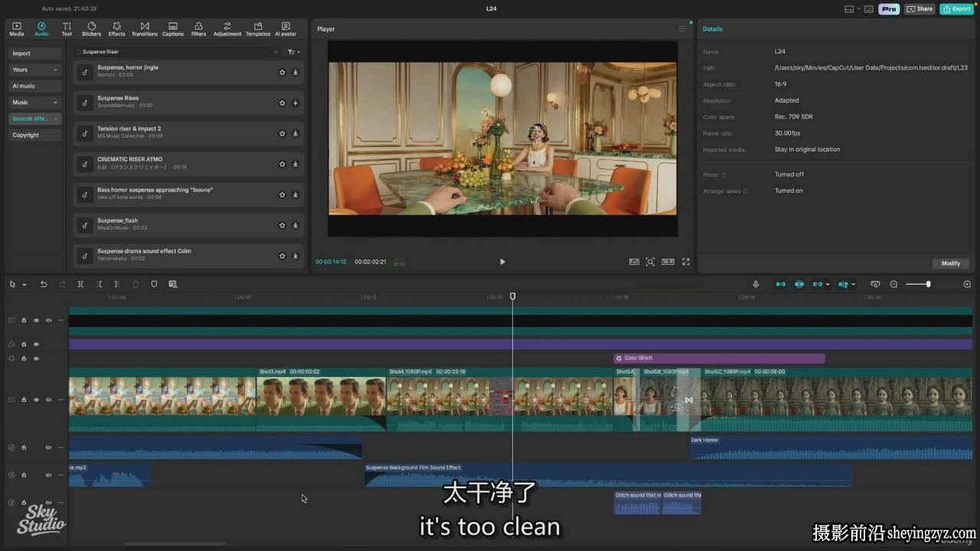The height and width of the screenshot is (551, 980).
Task: Delete right of playhead tool
Action: coord(117,284)
